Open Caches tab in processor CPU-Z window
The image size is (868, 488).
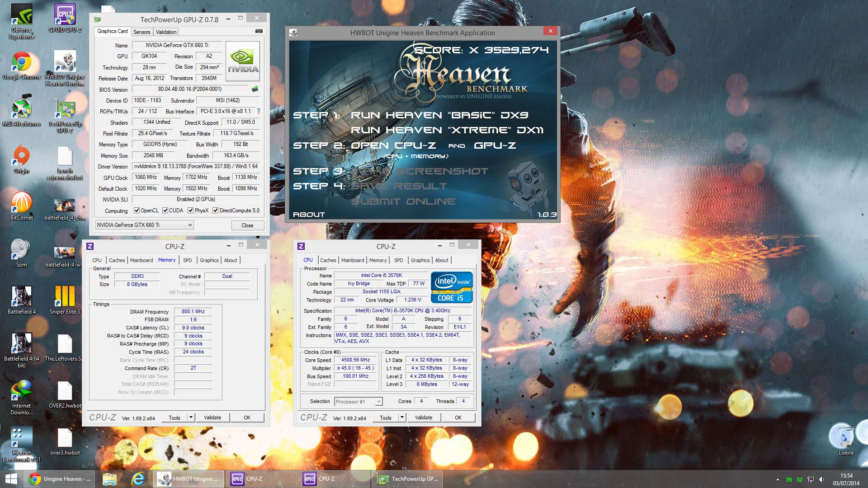(x=328, y=260)
